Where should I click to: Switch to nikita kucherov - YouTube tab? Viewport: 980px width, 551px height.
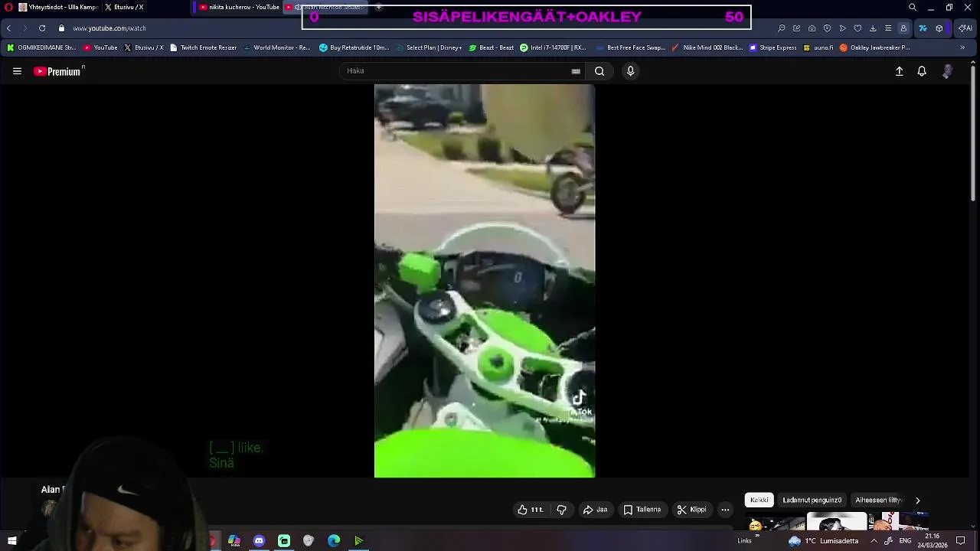pyautogui.click(x=239, y=7)
